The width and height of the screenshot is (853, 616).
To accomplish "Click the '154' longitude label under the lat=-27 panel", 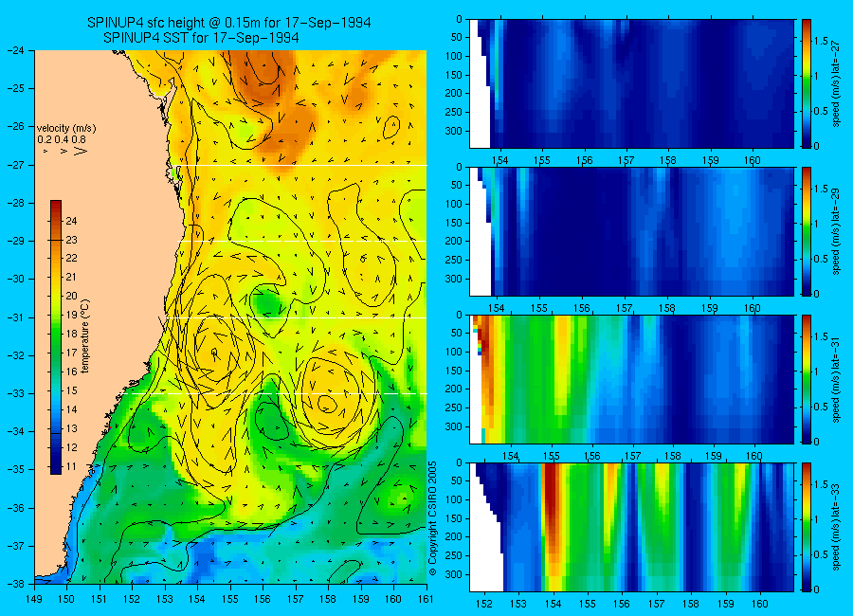I will (499, 160).
